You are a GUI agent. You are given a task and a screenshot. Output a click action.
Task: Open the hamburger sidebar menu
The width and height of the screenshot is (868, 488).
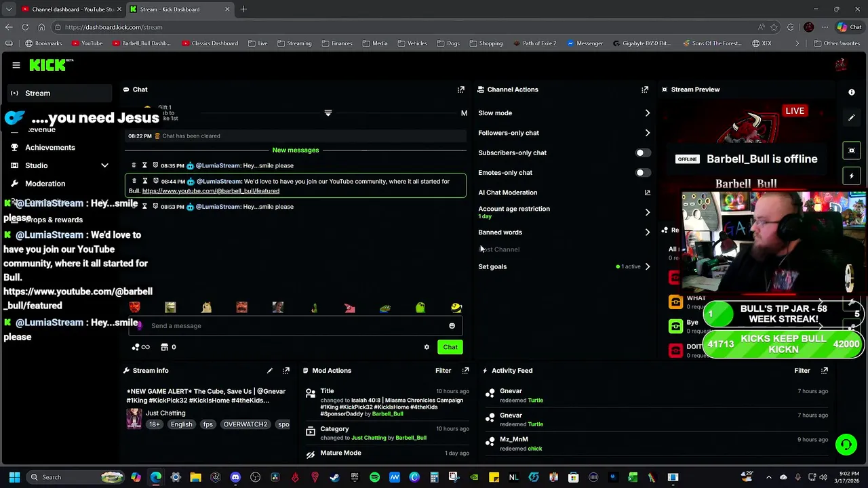[x=16, y=65]
